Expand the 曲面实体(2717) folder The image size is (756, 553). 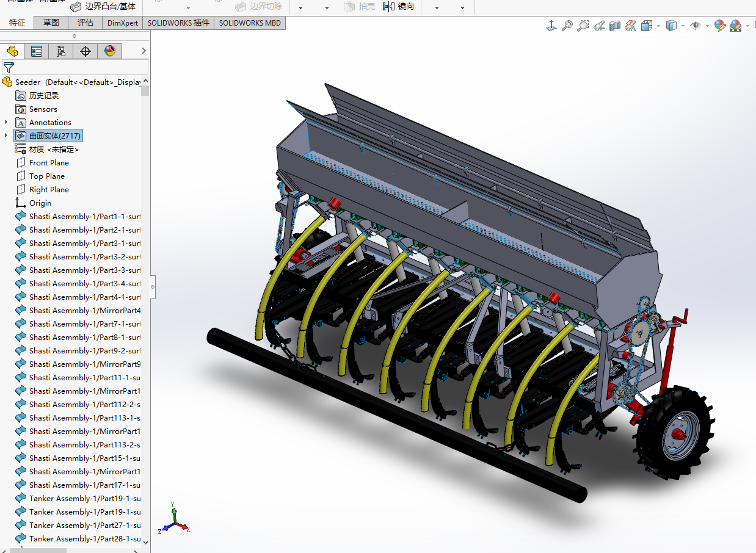(5, 136)
